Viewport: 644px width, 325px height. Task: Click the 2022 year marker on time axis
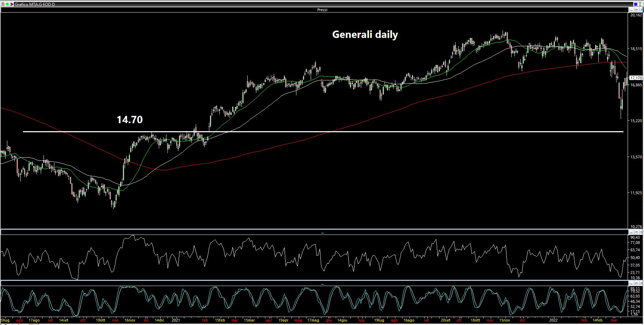553,320
